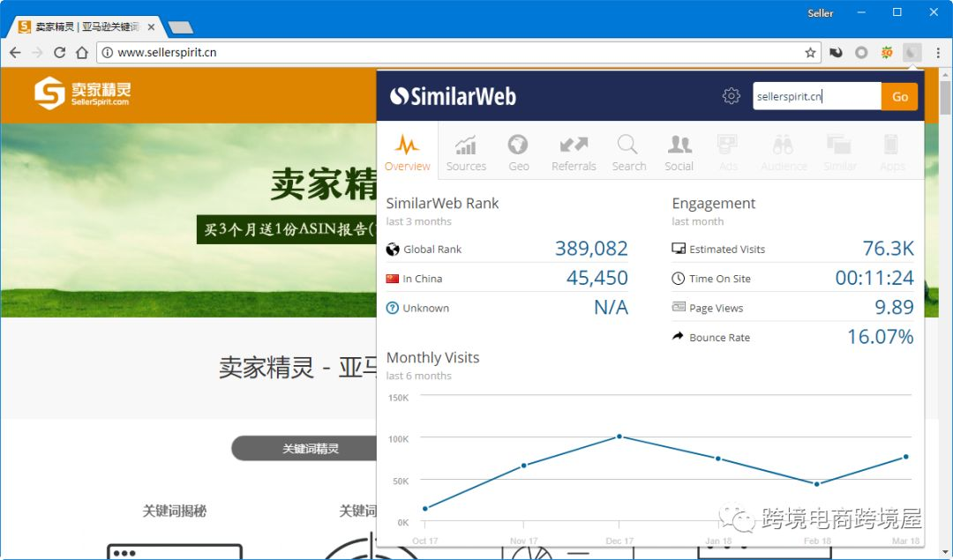Open the Audience tab
Screen dimensions: 953x560
[x=784, y=152]
